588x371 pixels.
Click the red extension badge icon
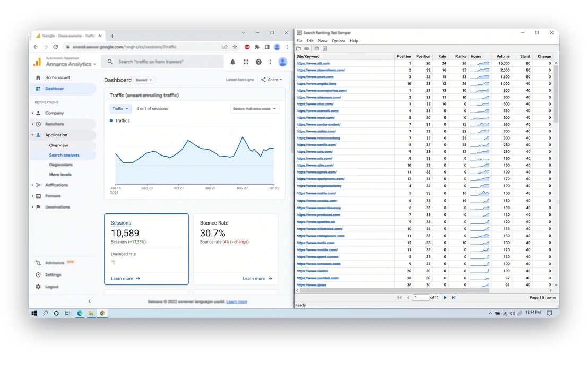pyautogui.click(x=247, y=47)
